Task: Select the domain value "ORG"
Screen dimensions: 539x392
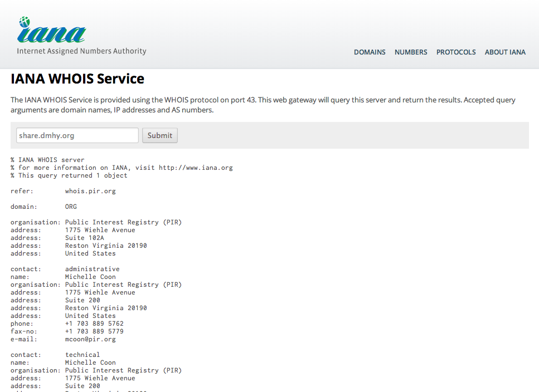Action: point(71,207)
